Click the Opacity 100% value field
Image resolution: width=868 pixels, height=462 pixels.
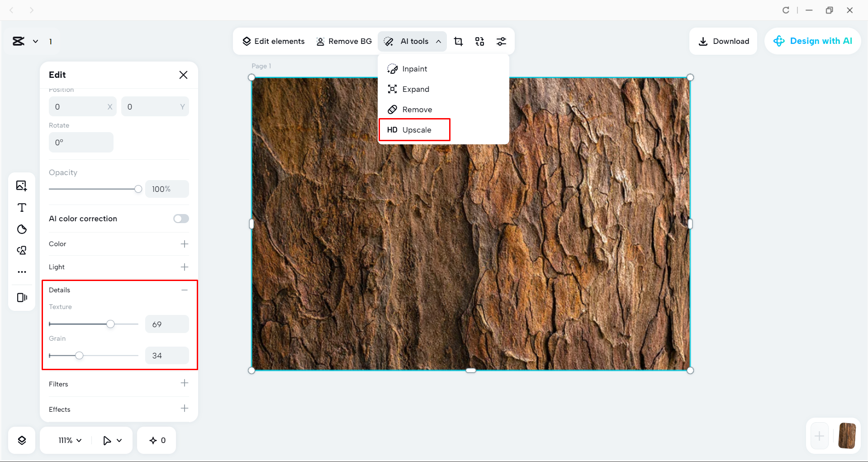click(x=167, y=189)
